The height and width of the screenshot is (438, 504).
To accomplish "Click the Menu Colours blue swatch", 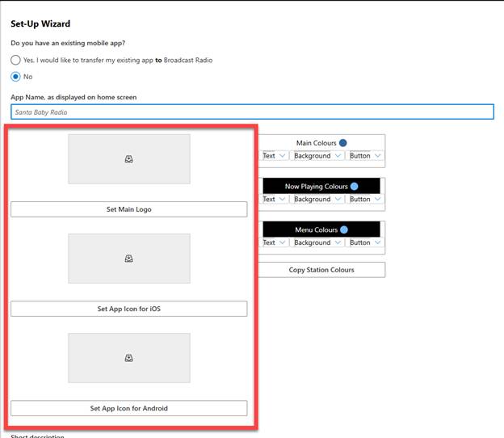I will click(344, 230).
